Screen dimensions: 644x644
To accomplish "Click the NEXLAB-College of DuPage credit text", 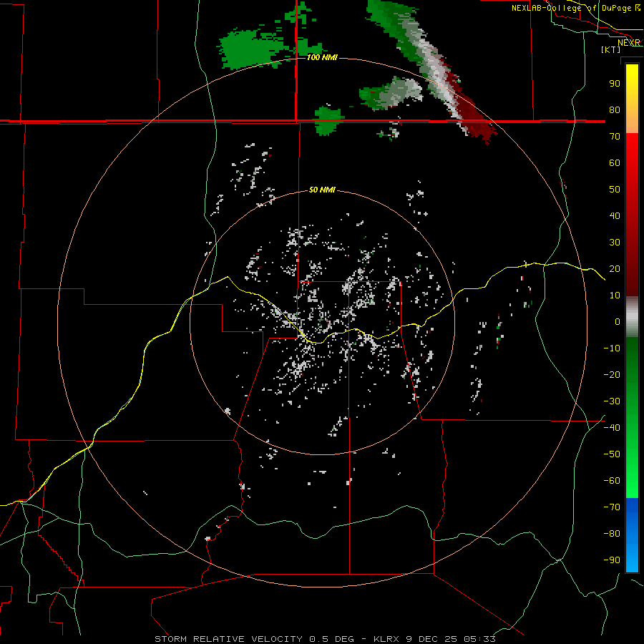I will point(576,8).
